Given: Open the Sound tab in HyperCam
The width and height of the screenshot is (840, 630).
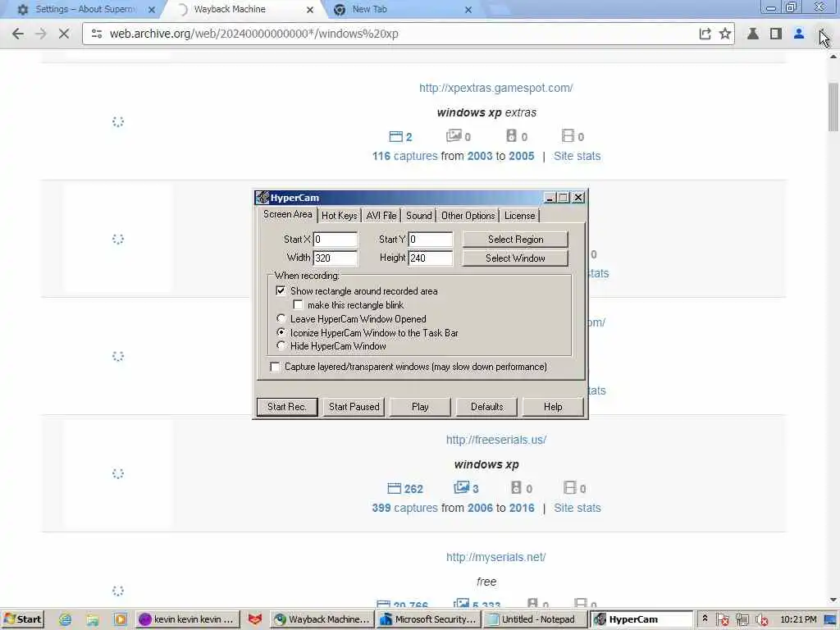Looking at the screenshot, I should pos(419,216).
